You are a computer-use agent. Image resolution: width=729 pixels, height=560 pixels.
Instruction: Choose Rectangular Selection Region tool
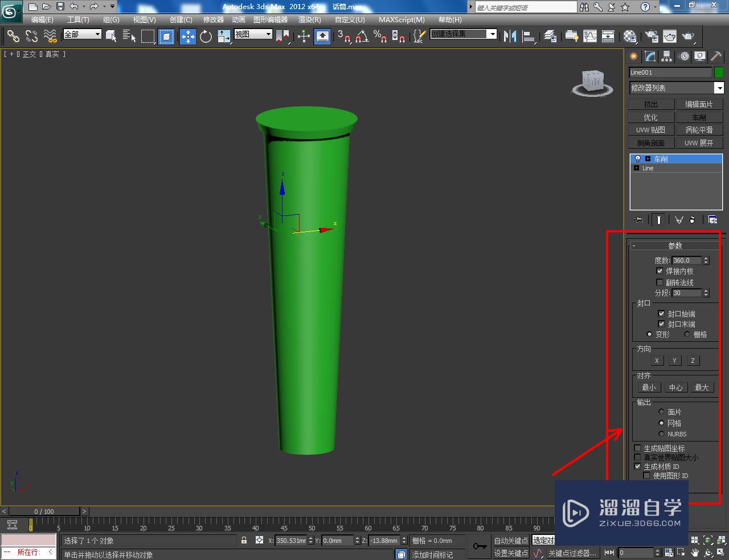click(x=148, y=36)
